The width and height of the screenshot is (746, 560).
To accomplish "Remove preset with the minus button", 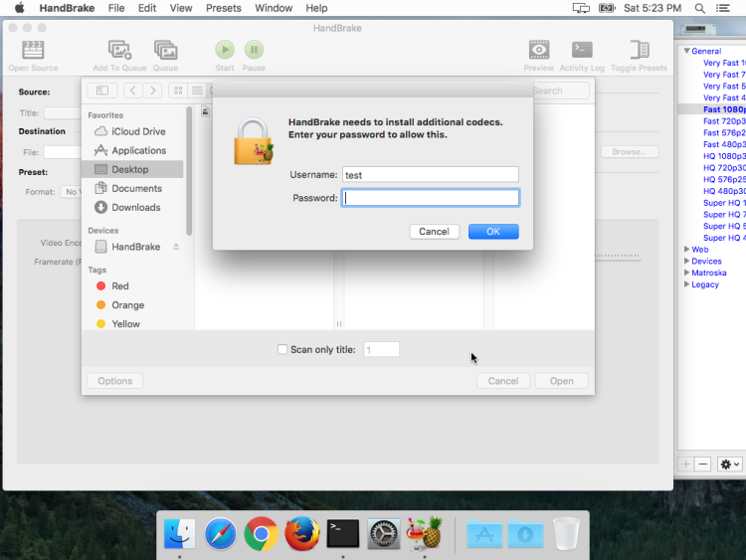I will pos(702,464).
